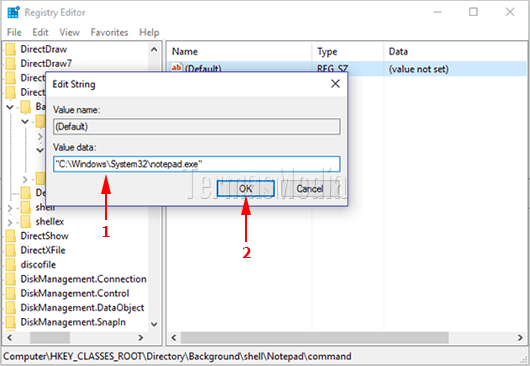Select the DiskManagement.Control key
This screenshot has width=530, height=366.
[75, 293]
